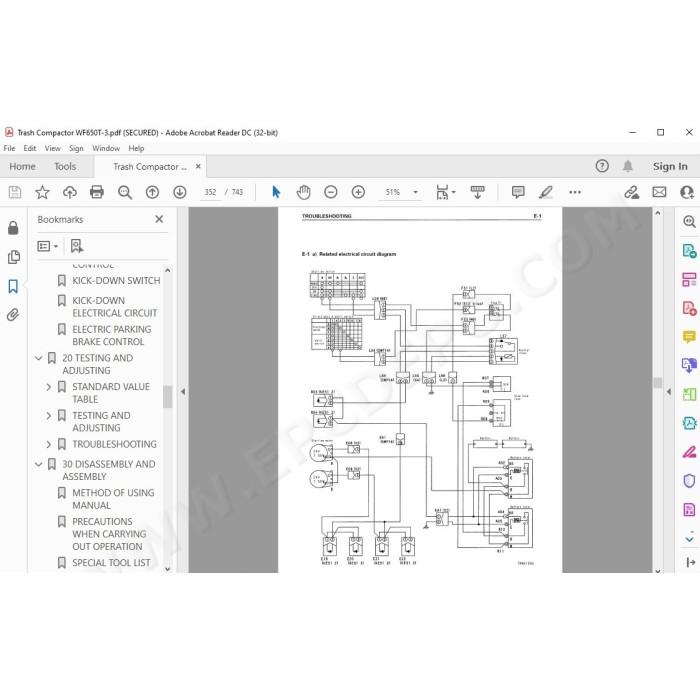Go to previous page arrow
Viewport: 700px width, 700px height.
(x=152, y=192)
